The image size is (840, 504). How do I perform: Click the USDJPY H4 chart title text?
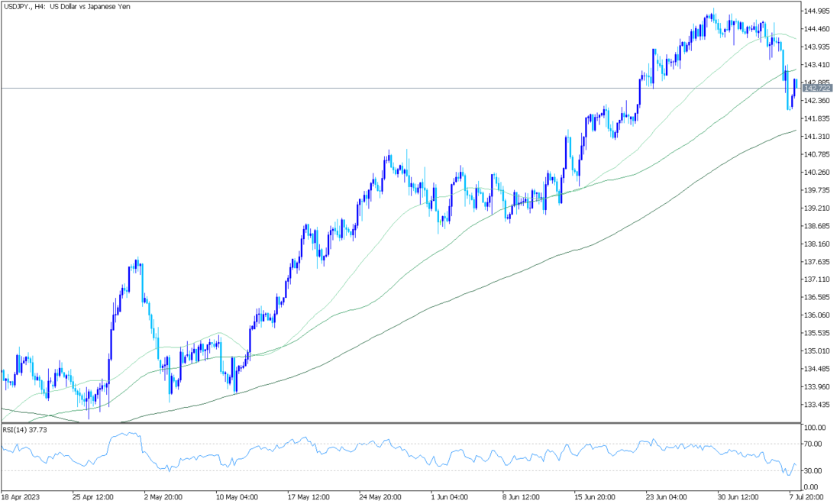tap(67, 6)
